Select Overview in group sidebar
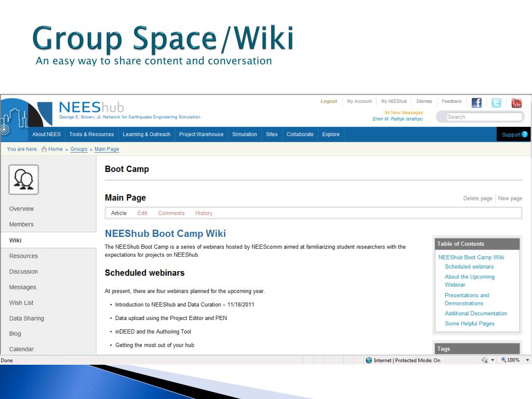Screen dimensions: 532x399 coord(21,209)
